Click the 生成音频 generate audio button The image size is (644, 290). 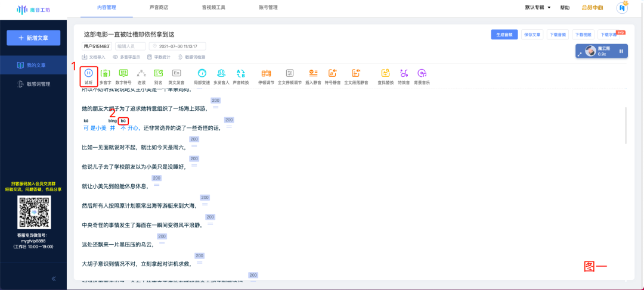tap(503, 35)
